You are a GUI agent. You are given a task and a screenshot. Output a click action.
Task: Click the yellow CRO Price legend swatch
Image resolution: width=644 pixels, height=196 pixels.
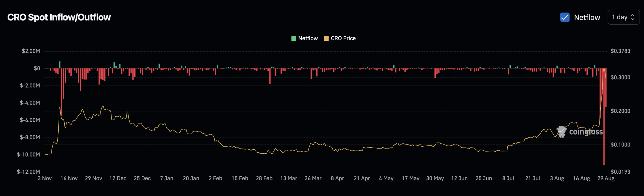coord(326,38)
